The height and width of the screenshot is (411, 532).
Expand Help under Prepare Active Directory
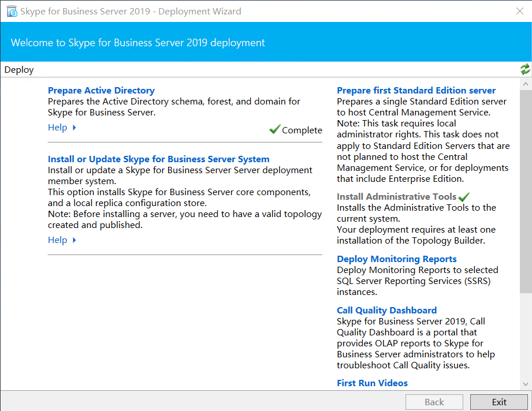(62, 128)
